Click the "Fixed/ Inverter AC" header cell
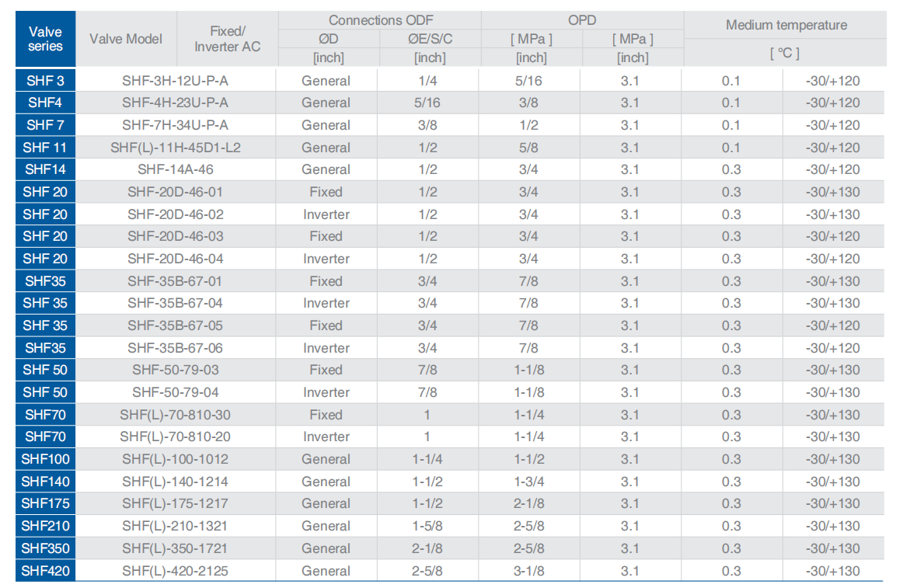 pyautogui.click(x=227, y=39)
